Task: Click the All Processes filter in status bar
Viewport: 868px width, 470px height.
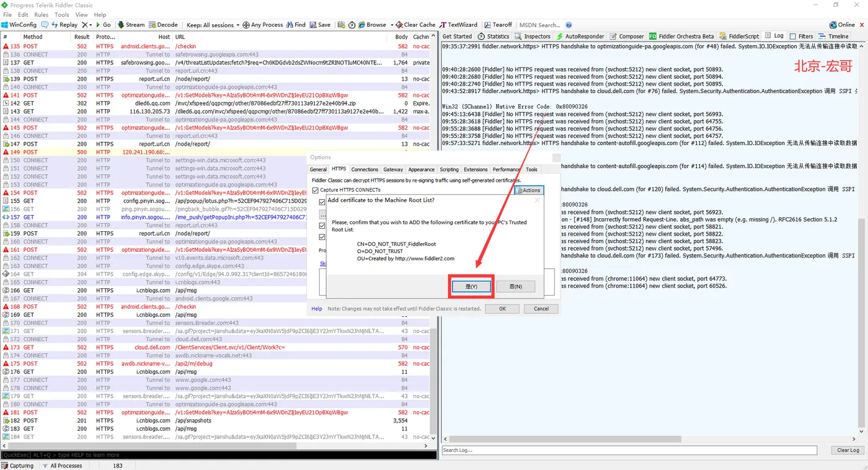Action: click(x=62, y=466)
